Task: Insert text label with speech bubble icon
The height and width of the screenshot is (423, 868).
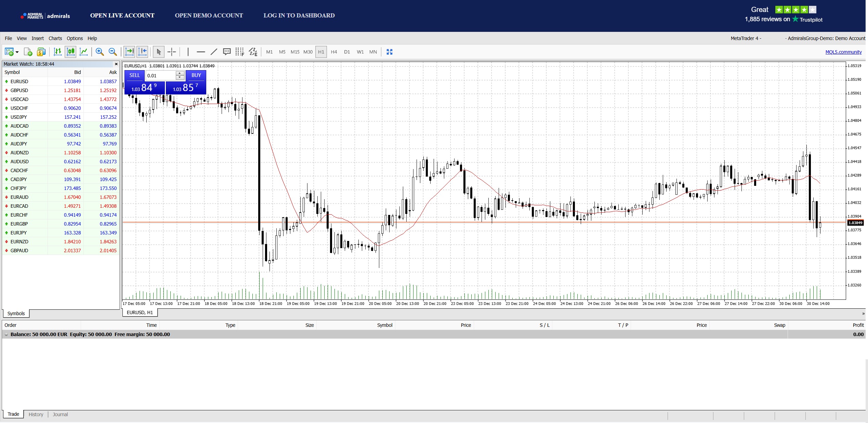Action: coord(227,52)
